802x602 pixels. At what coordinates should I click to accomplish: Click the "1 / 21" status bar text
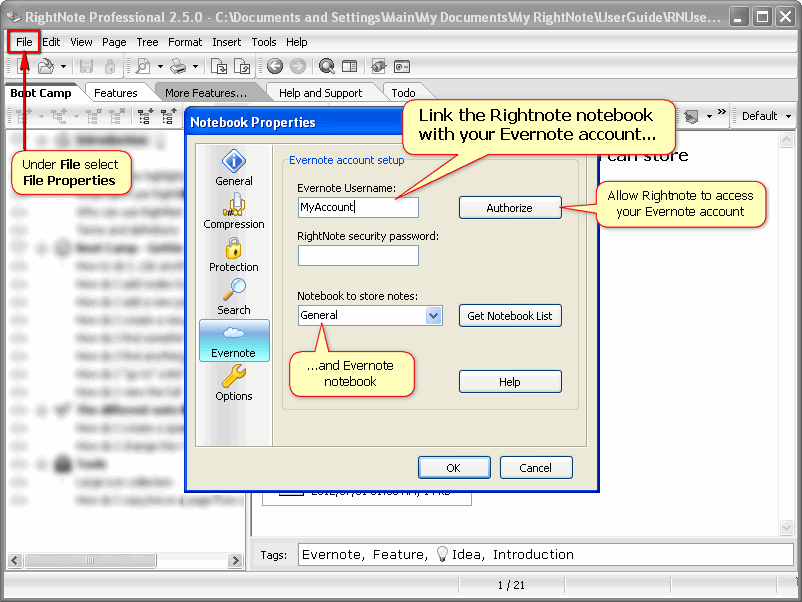pos(511,585)
